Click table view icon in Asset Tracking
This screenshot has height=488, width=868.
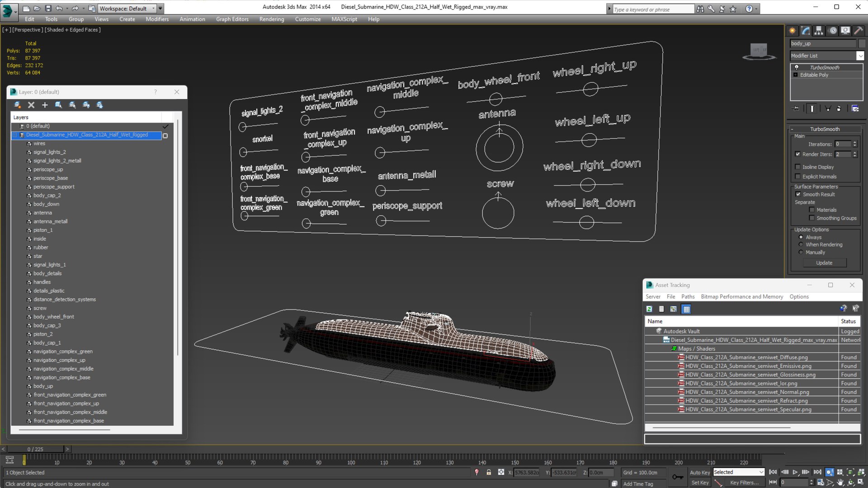pos(686,309)
